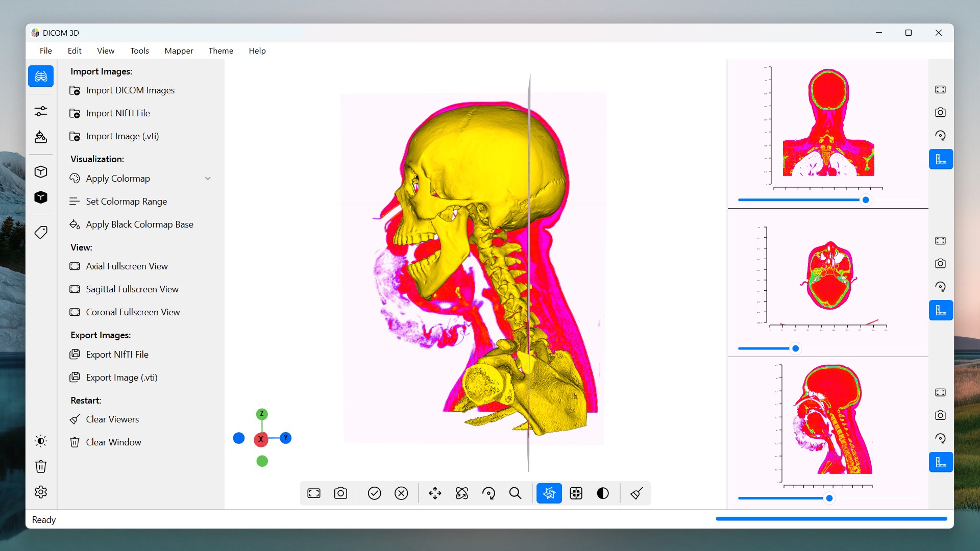Click the green Z axis orientation marker
This screenshot has width=980, height=551.
(x=262, y=414)
